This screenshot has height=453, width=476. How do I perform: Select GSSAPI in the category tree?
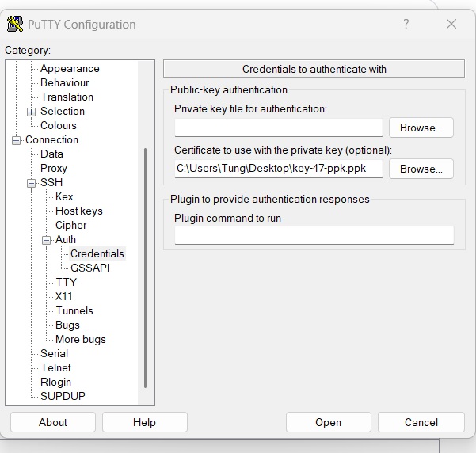tap(89, 268)
